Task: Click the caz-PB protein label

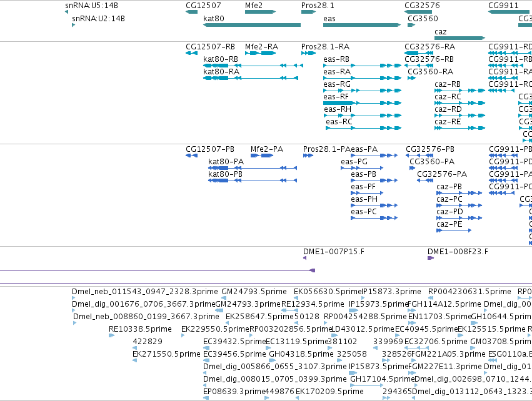Action: (449, 187)
